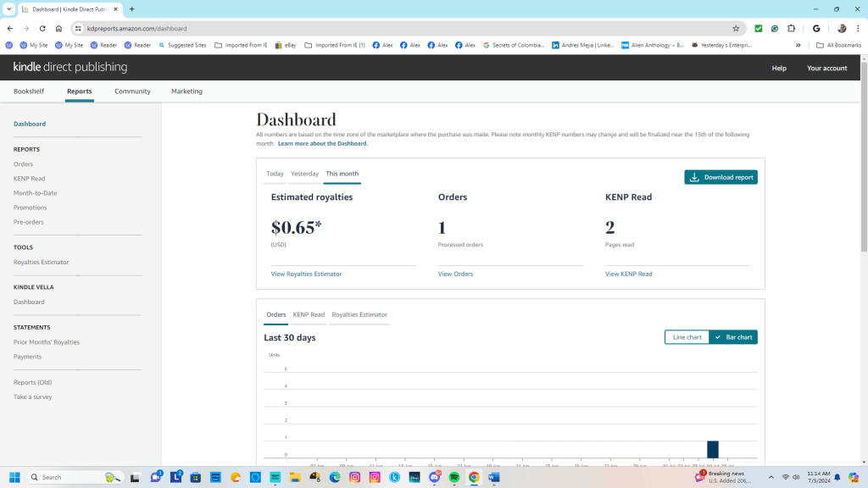Expand hidden bookmarks overflow chevron
Image resolution: width=868 pixels, height=488 pixels.
798,45
